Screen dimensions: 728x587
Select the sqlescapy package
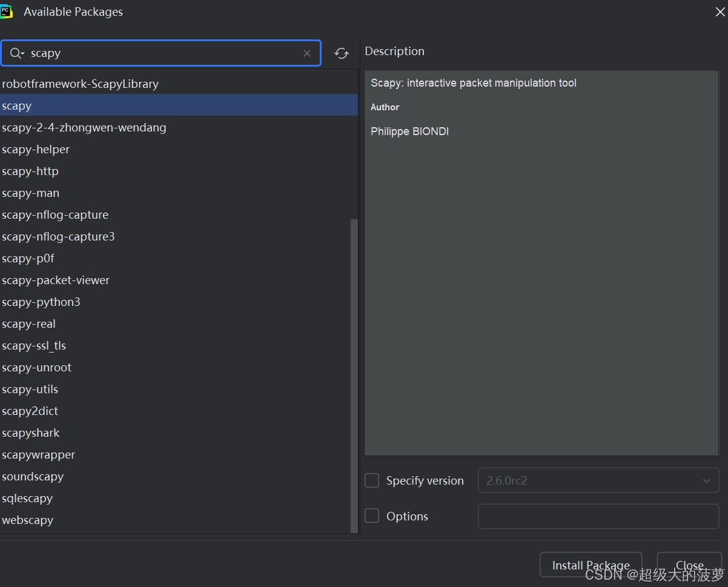[x=175, y=498]
